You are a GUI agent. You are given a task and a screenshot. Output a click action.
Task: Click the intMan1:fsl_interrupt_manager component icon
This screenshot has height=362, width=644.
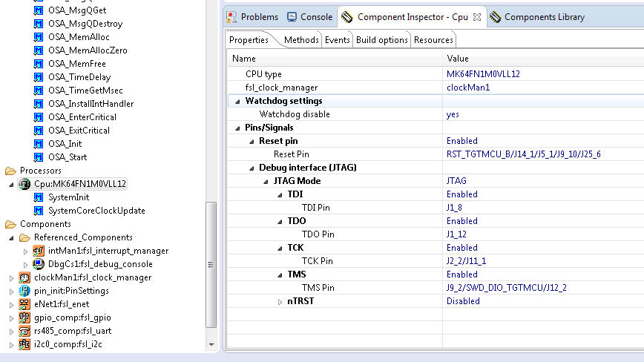pos(39,251)
